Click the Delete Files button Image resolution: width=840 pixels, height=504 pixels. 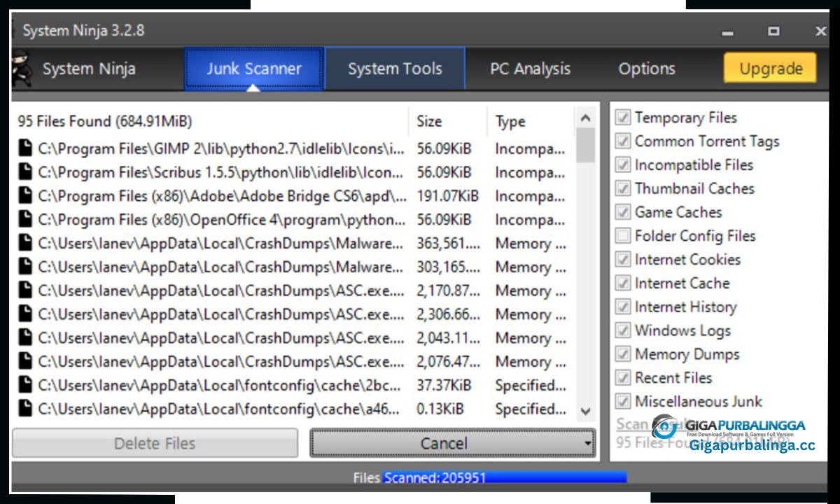[x=155, y=444]
